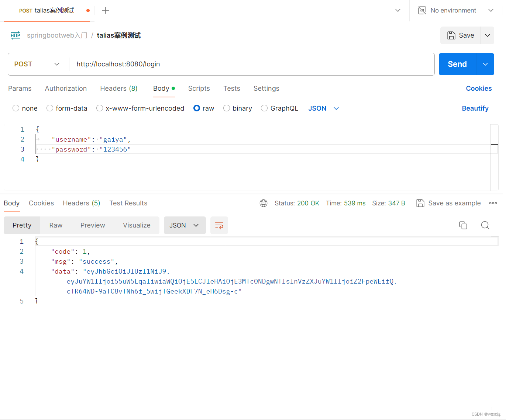The width and height of the screenshot is (506, 420).
Task: Click Beautify to format JSON
Action: [x=475, y=108]
